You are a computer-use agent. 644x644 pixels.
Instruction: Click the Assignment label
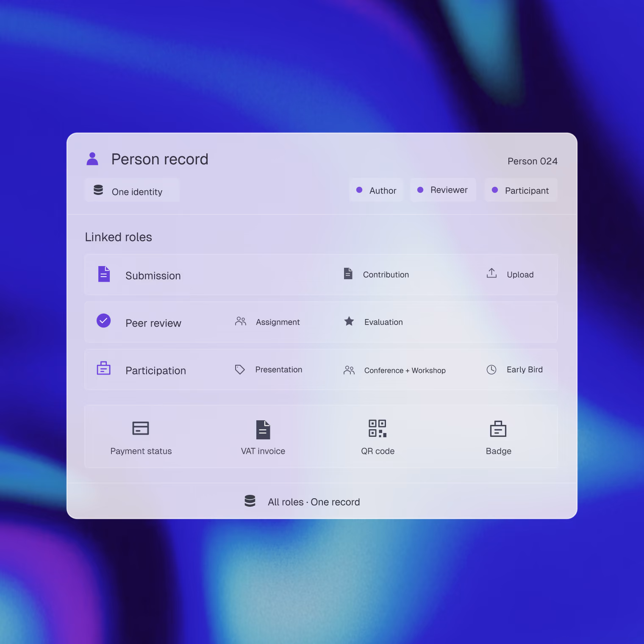pos(278,322)
